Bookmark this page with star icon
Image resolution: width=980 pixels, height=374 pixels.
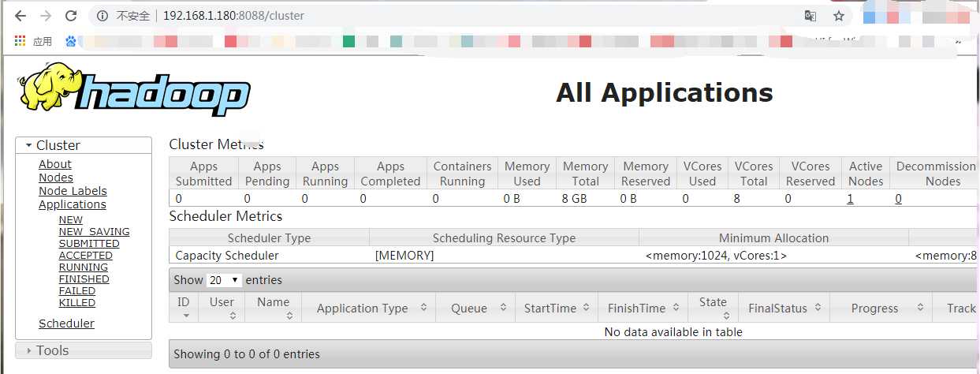tap(839, 16)
